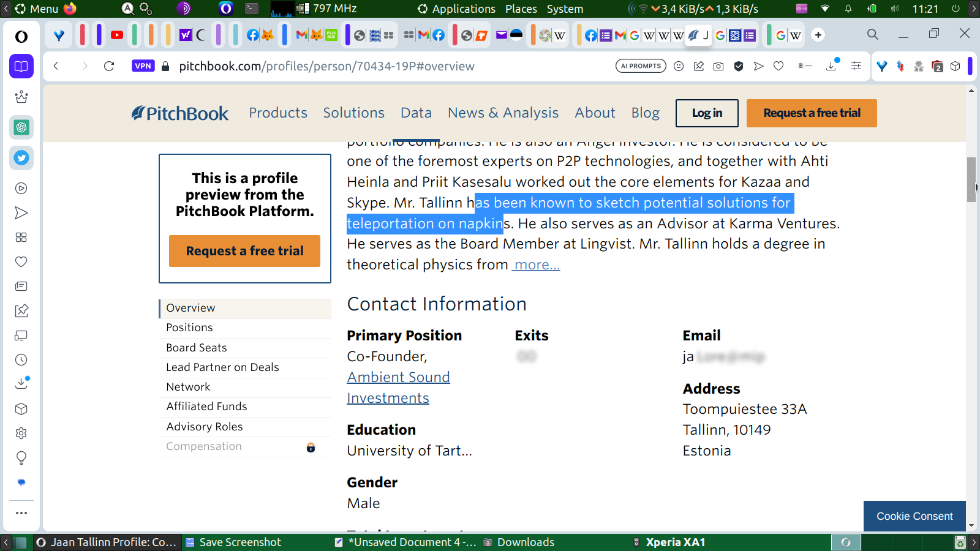
Task: Open Personal News in the sidebar
Action: click(x=21, y=287)
